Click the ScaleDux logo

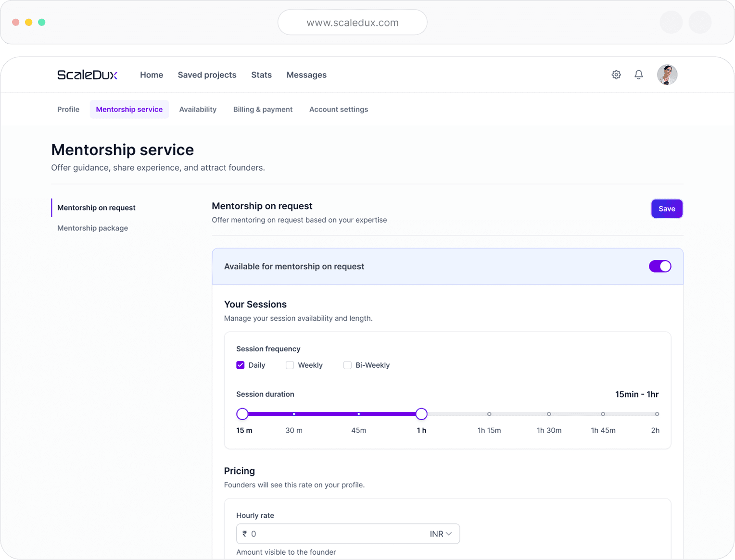click(88, 75)
